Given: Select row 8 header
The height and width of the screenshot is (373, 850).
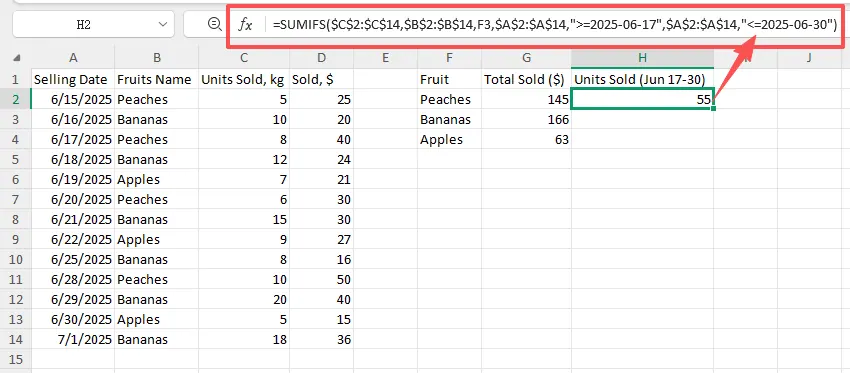Looking at the screenshot, I should click(16, 220).
